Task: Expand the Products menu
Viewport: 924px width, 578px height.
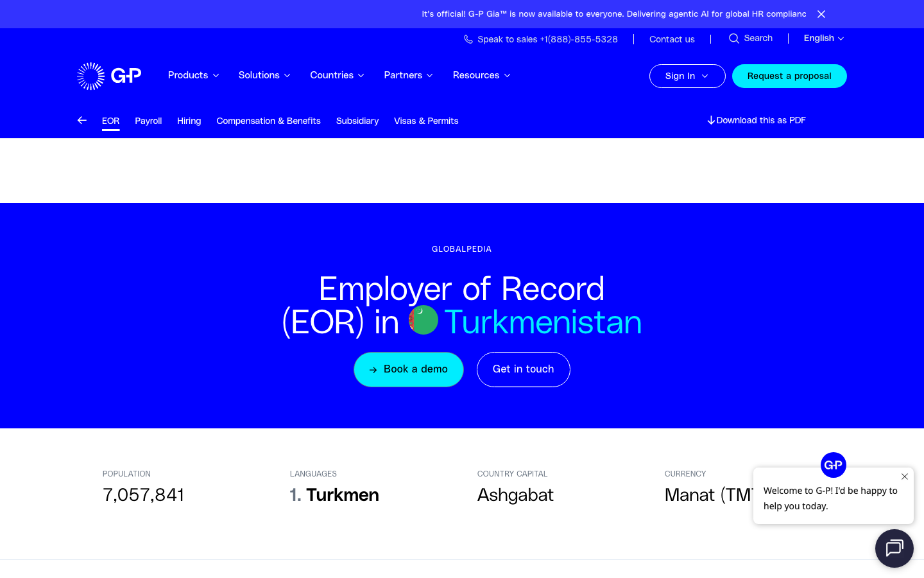Action: coord(194,75)
